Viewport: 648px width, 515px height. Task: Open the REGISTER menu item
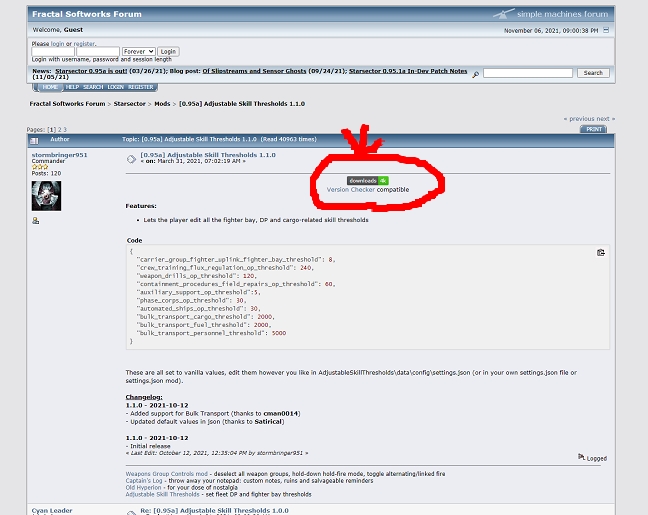(141, 87)
